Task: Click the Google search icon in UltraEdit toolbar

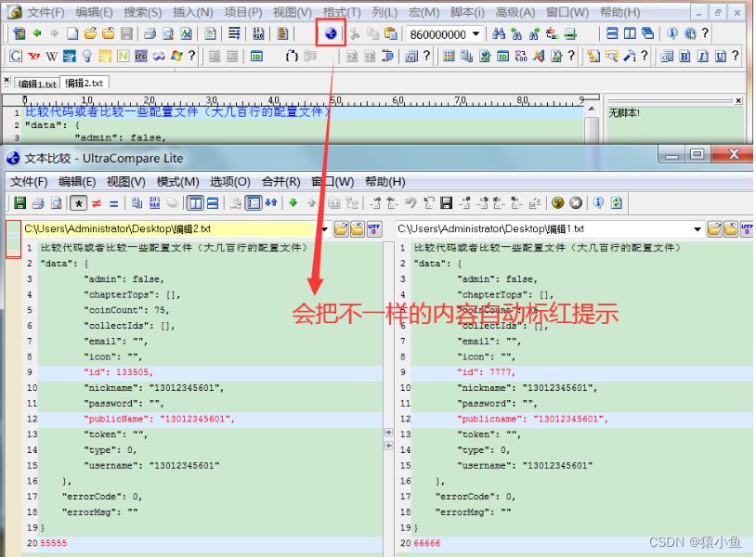Action: tap(16, 56)
